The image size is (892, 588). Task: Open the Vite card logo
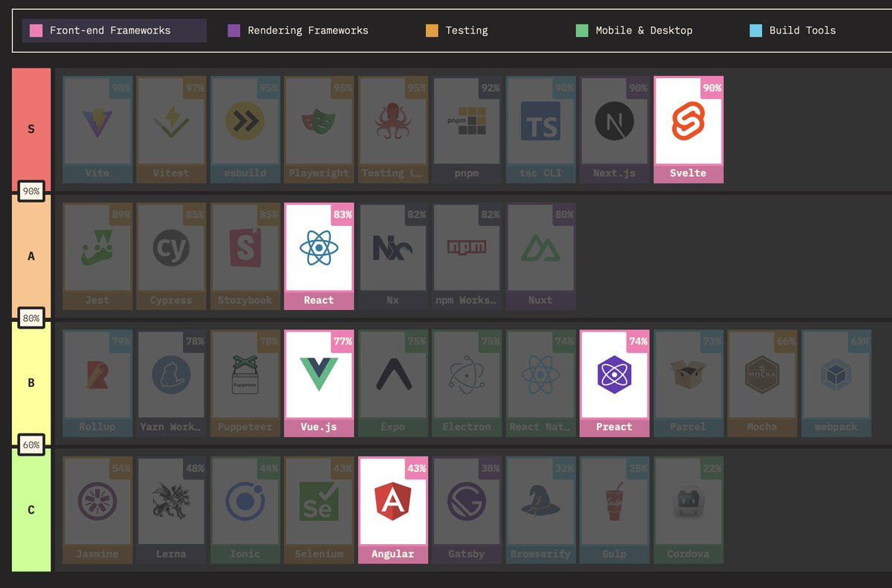pyautogui.click(x=97, y=121)
